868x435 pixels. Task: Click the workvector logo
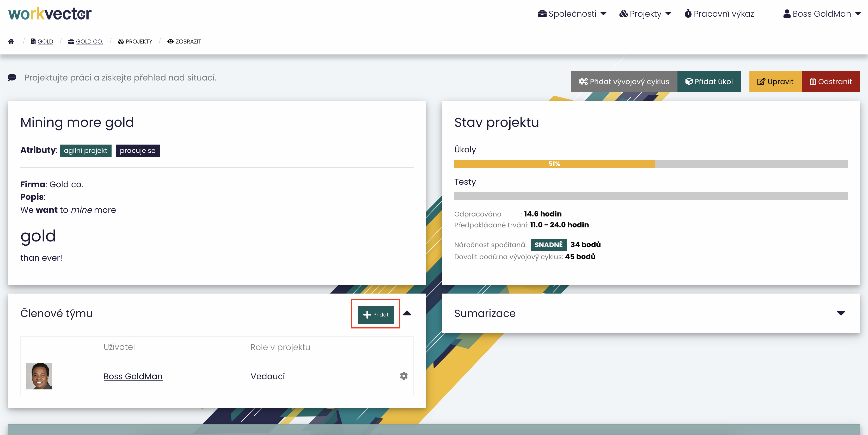tap(50, 14)
